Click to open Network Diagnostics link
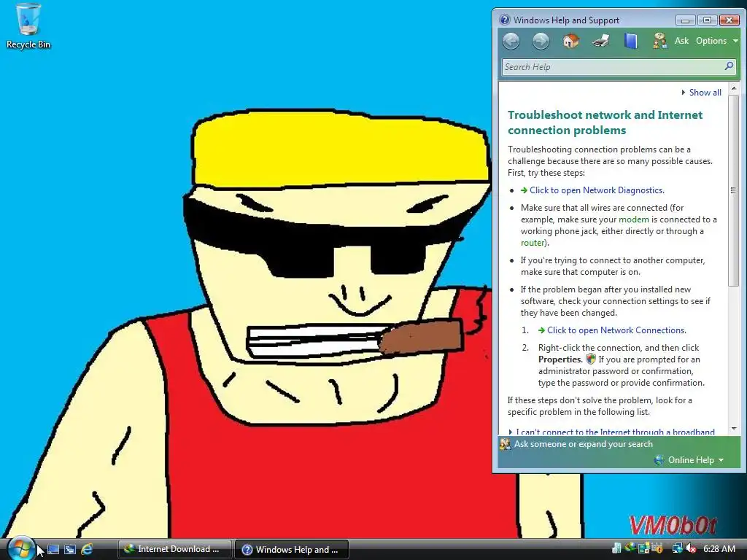The image size is (747, 560). click(x=597, y=190)
